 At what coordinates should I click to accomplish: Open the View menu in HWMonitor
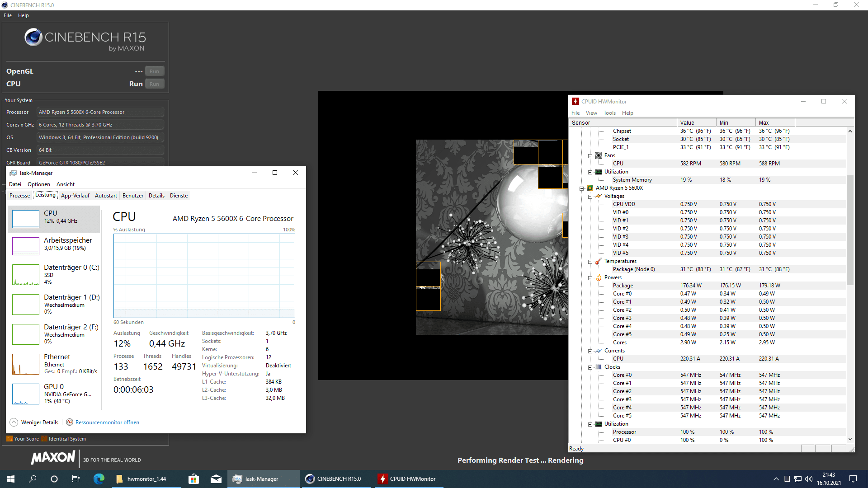pyautogui.click(x=591, y=113)
